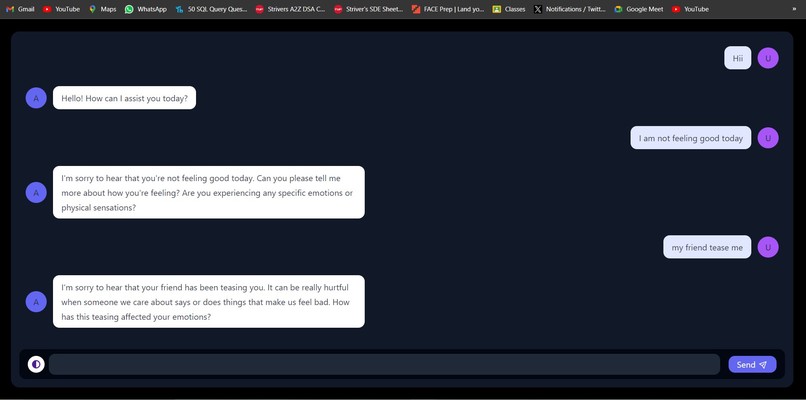Click the message asking about physical sensations
Image resolution: width=806 pixels, height=400 pixels.
tap(209, 192)
